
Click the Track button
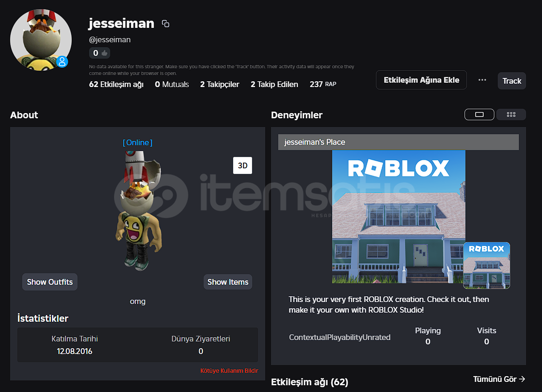(512, 81)
